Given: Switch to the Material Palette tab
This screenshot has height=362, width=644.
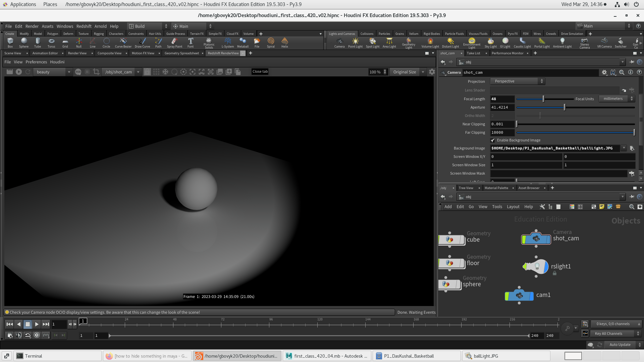Looking at the screenshot, I should [496, 188].
